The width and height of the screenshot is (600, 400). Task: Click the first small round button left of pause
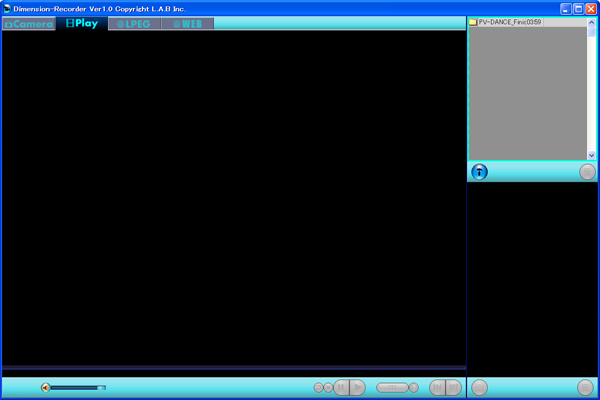coord(319,388)
